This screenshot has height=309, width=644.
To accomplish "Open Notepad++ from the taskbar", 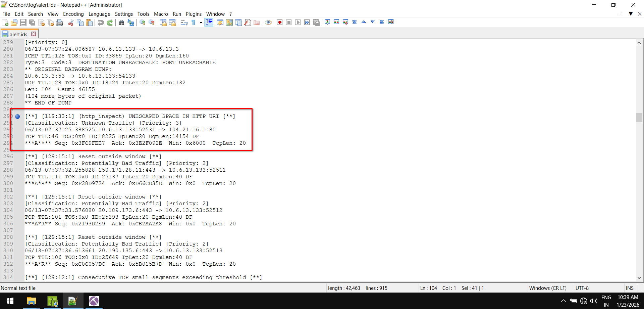I will 73,301.
